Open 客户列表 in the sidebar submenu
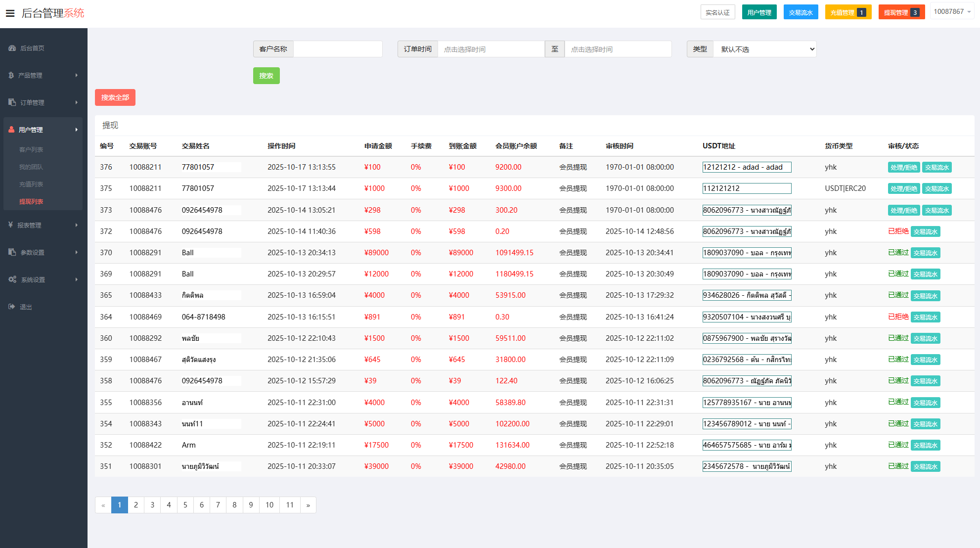 [31, 149]
